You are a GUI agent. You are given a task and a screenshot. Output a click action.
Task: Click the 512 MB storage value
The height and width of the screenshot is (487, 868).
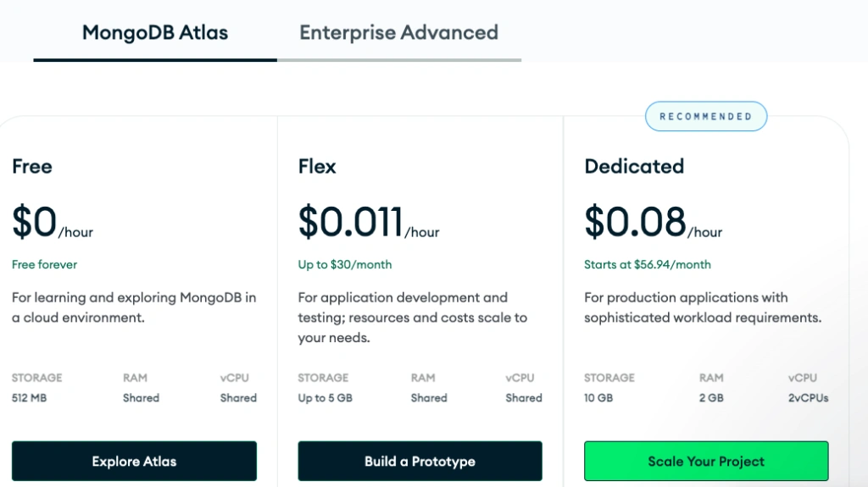pyautogui.click(x=29, y=398)
